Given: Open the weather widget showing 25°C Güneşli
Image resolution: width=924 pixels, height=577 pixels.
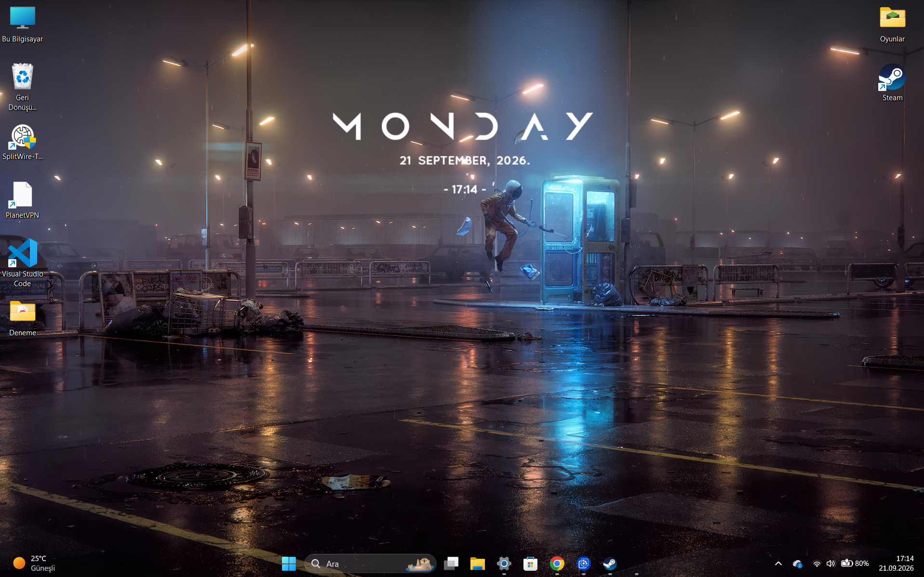Looking at the screenshot, I should click(34, 564).
